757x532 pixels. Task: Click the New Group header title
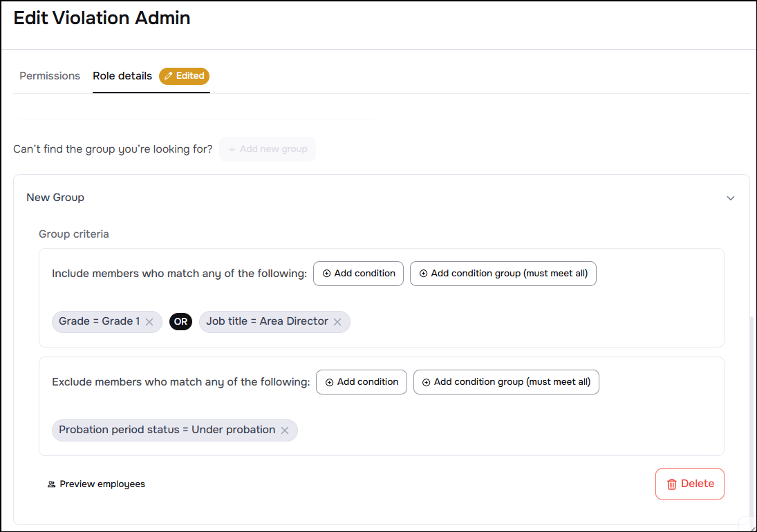[x=55, y=198]
